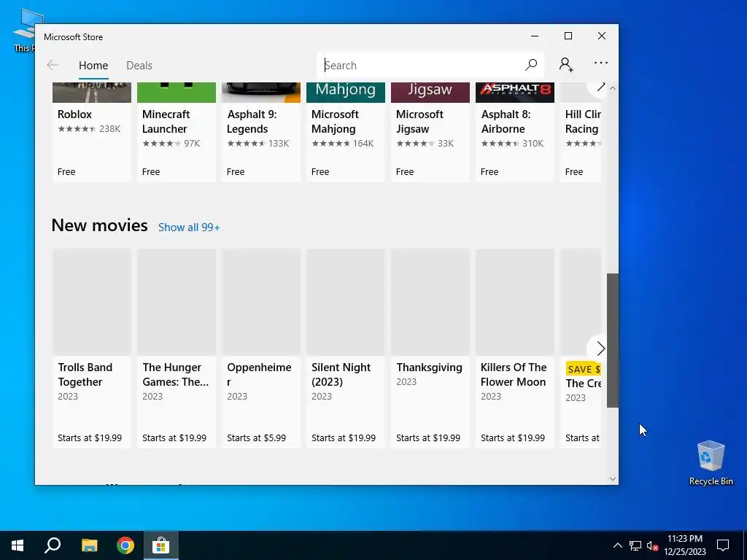
Task: Open Asphalt 9: Legends card
Action: (x=261, y=133)
